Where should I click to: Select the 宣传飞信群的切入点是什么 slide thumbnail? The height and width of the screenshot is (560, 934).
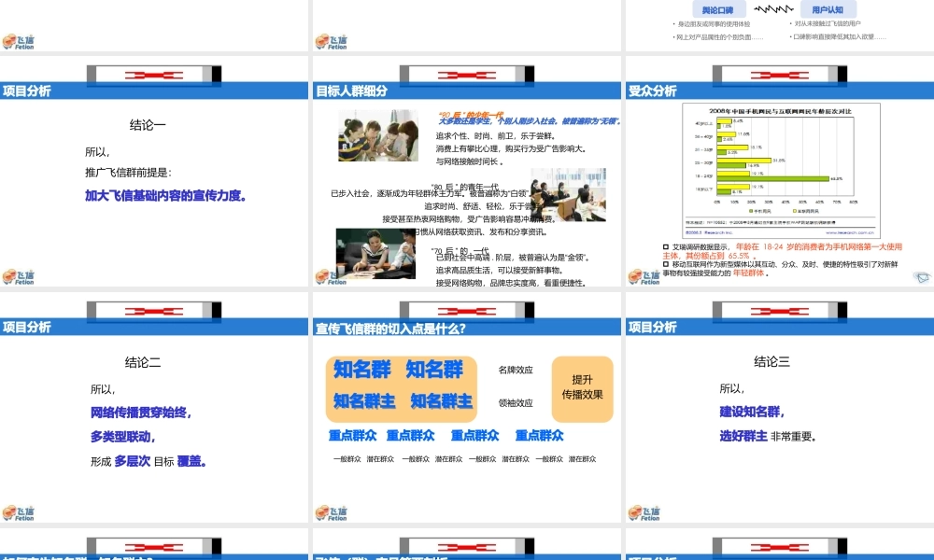(466, 408)
